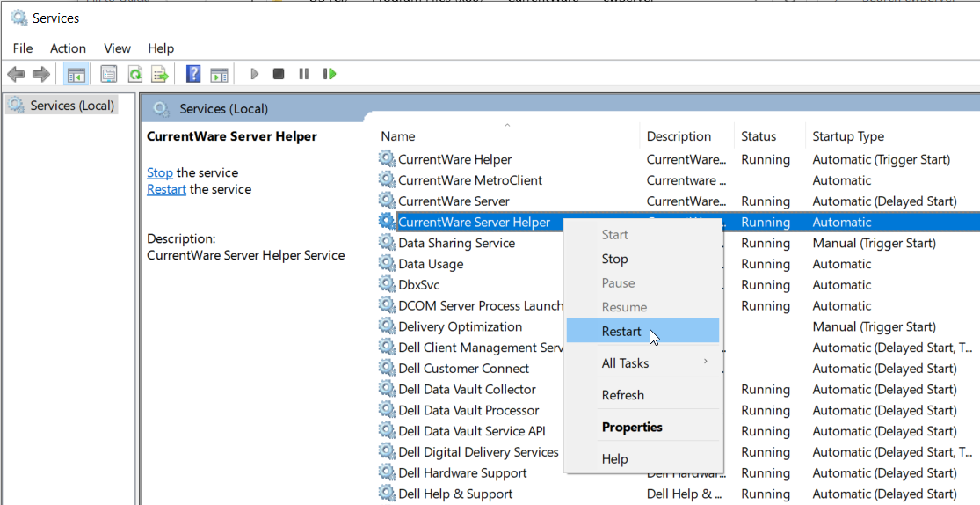Click the Services gear icon in title bar
The image size is (980, 505).
[19, 18]
